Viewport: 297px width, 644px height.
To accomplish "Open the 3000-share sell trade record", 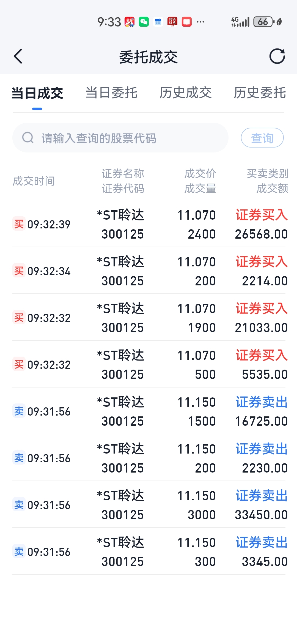I will point(148,505).
